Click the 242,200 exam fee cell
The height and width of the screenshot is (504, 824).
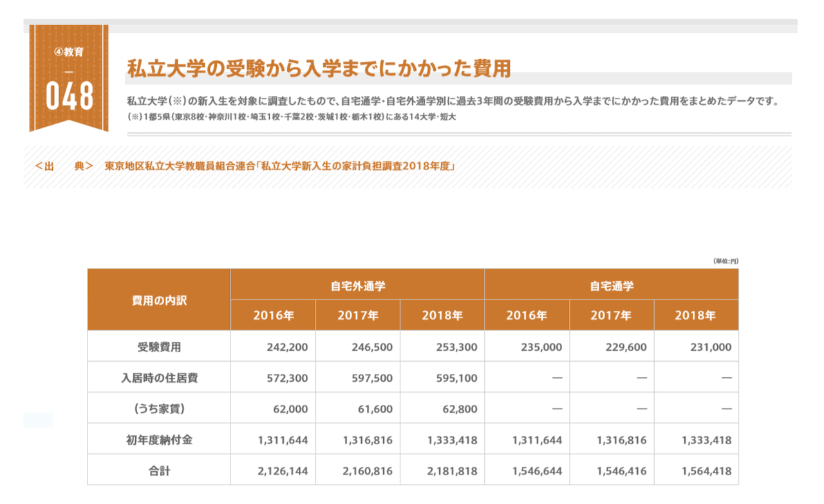pos(287,347)
